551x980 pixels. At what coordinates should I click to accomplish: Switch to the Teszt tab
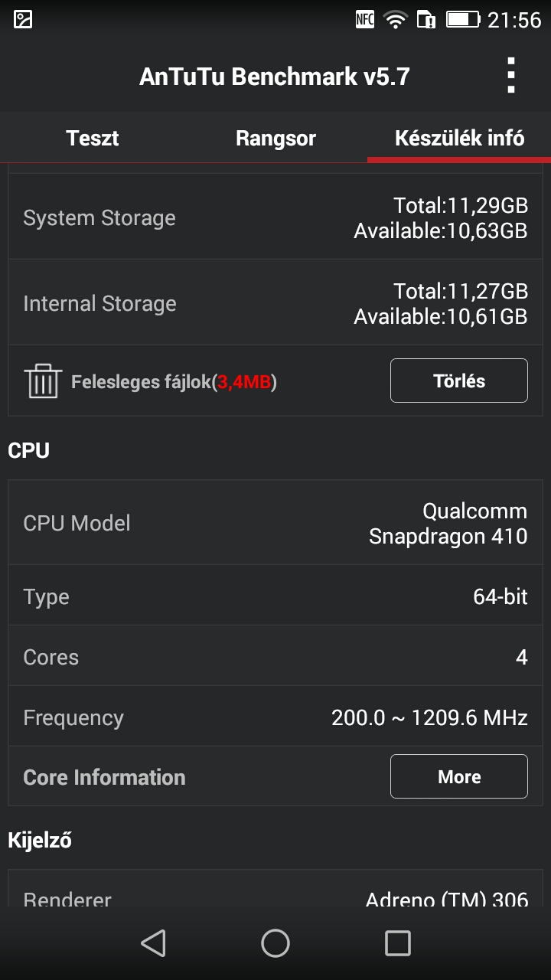click(92, 139)
